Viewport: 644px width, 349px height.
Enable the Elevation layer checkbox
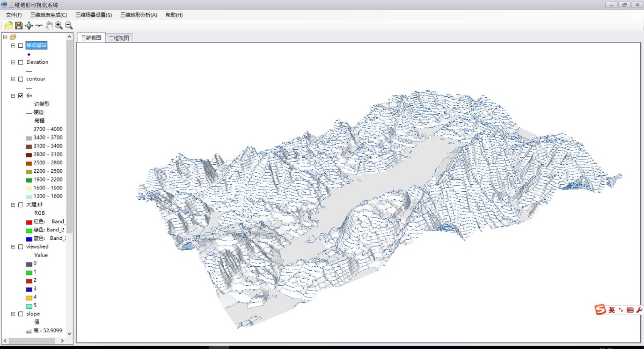[21, 62]
